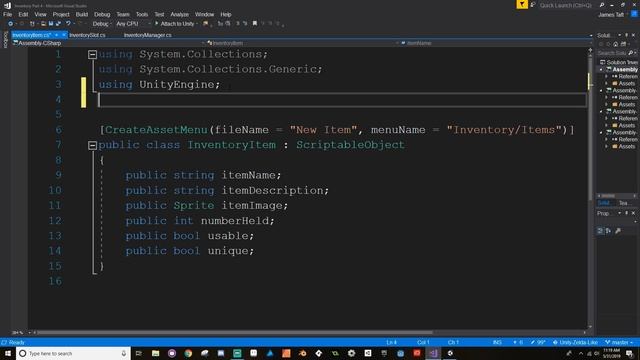Open the master branch dropdown in status bar
Screen dimensions: 640x360
pyautogui.click(x=620, y=342)
